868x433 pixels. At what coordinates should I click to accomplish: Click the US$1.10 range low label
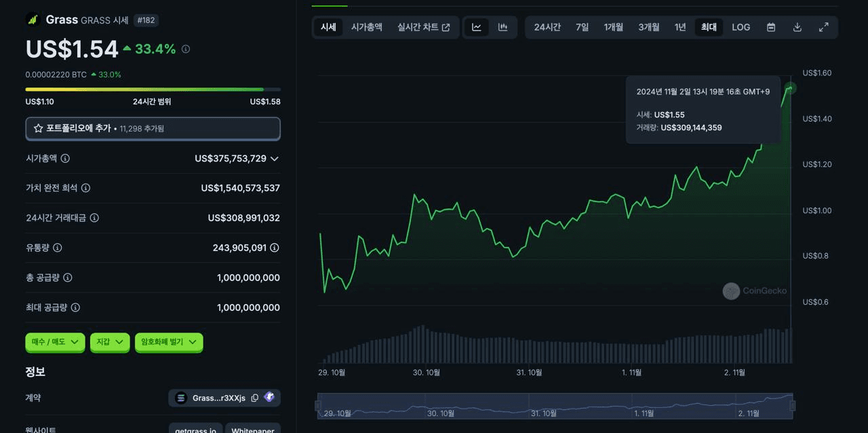click(40, 102)
